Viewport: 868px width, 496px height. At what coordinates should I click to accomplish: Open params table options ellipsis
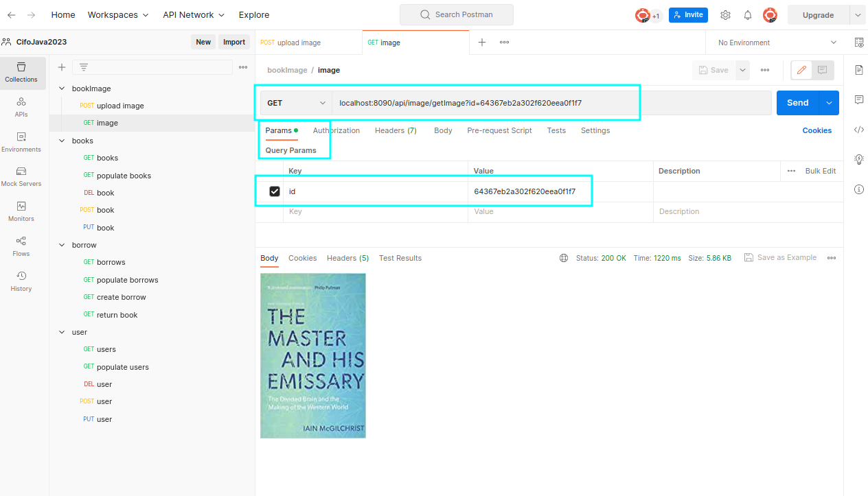(791, 171)
